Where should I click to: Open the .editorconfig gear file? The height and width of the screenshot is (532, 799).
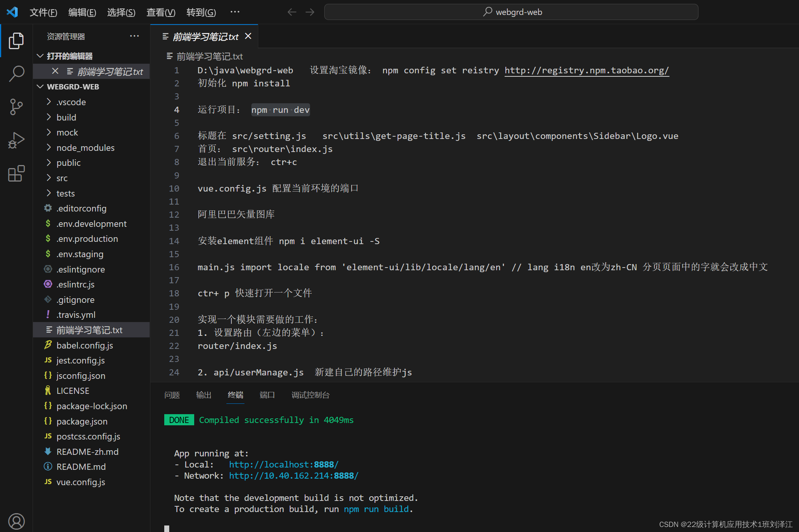coord(91,208)
